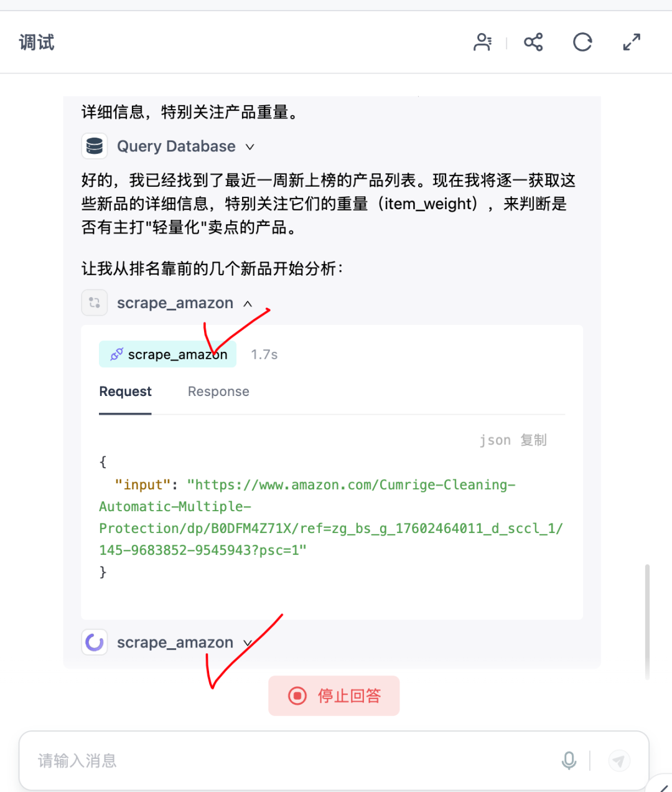Open the user variables icon in header

point(482,42)
